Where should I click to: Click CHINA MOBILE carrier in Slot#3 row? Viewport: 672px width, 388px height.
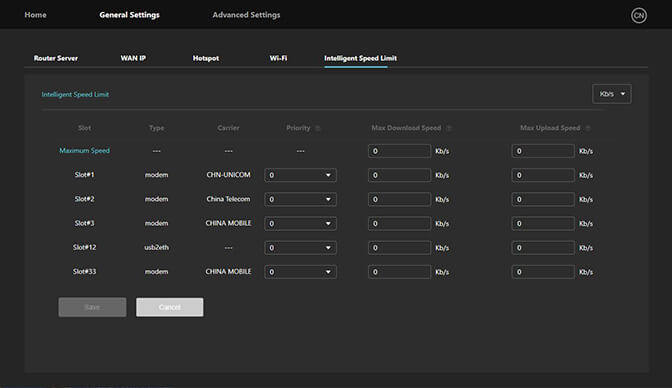point(228,223)
